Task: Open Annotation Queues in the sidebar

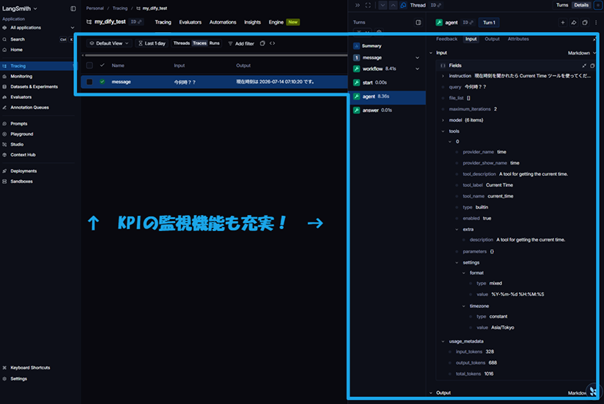Action: pos(29,107)
